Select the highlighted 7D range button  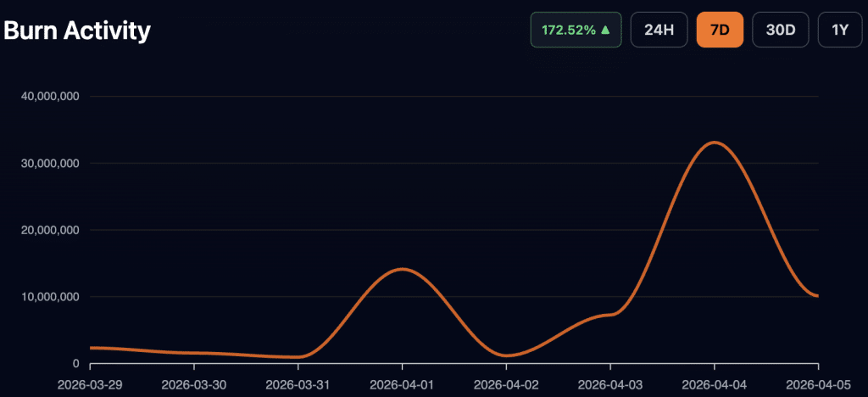720,30
